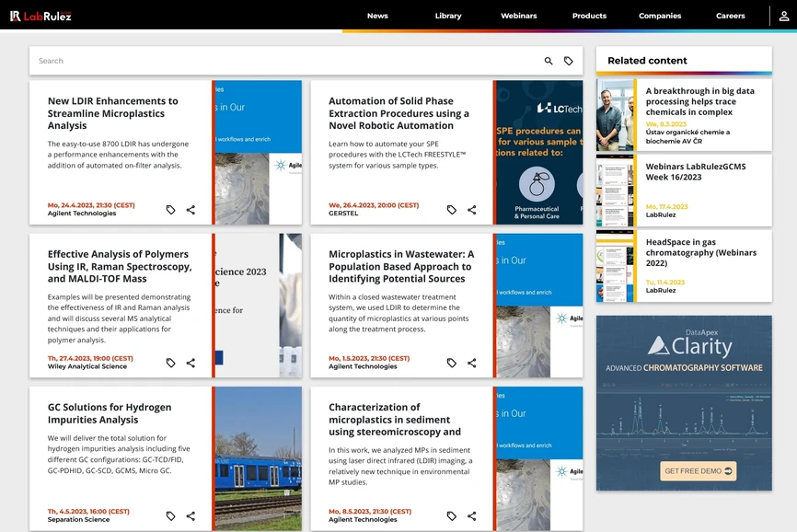
Task: Click tag icon on Effective Analysis of Polymers card
Action: [171, 363]
